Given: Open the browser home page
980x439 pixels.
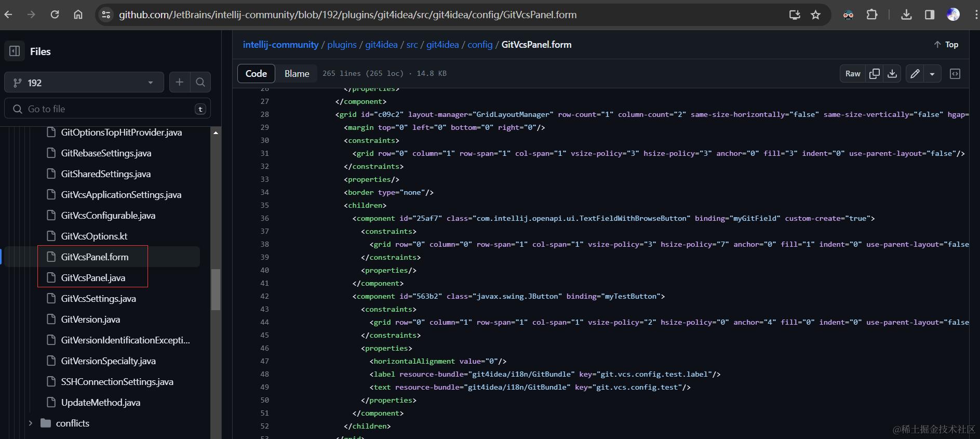Looking at the screenshot, I should pos(78,15).
